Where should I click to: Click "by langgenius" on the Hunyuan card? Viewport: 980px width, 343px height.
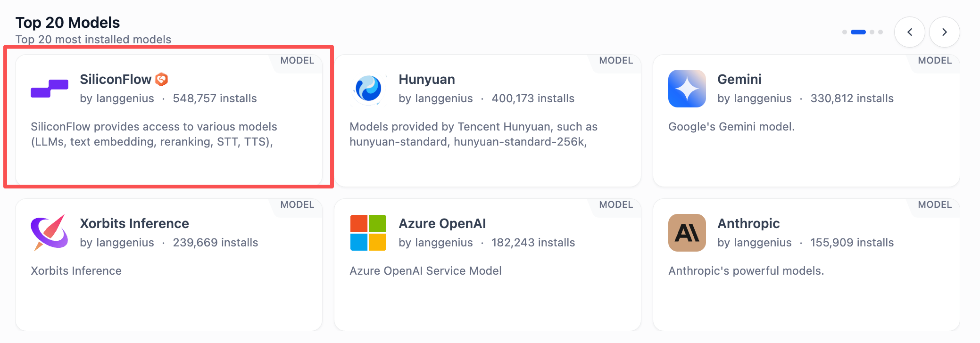[436, 98]
